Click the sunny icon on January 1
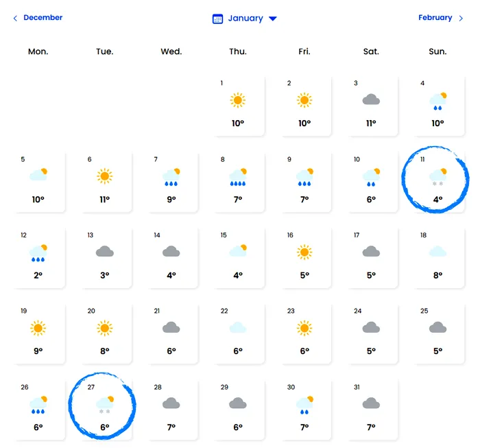This screenshot has height=448, width=480. pos(238,100)
